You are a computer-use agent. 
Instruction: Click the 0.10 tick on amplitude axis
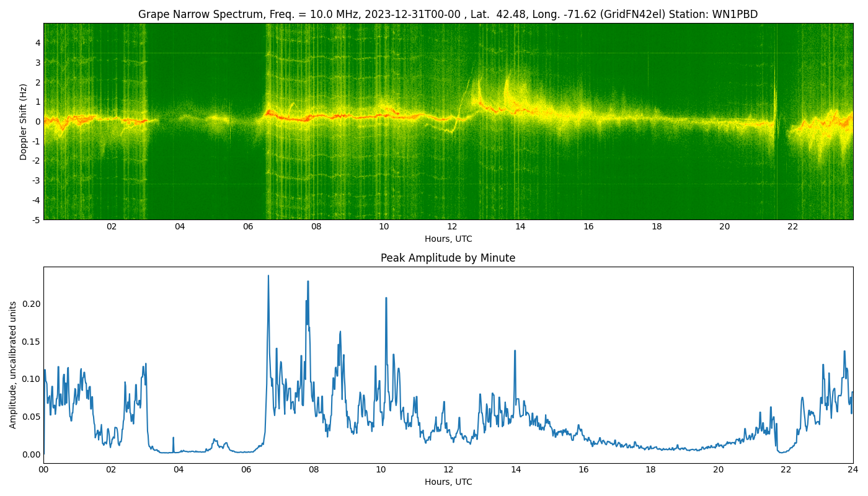(x=31, y=379)
